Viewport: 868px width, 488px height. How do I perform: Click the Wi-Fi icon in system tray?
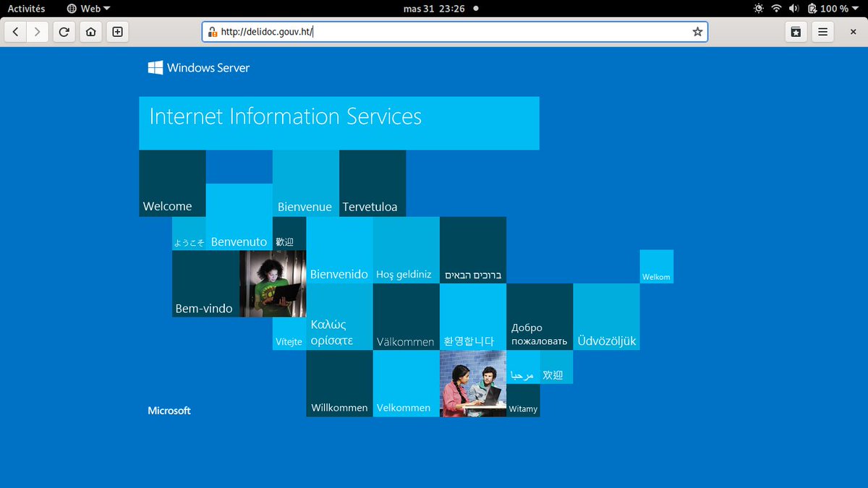coord(776,9)
